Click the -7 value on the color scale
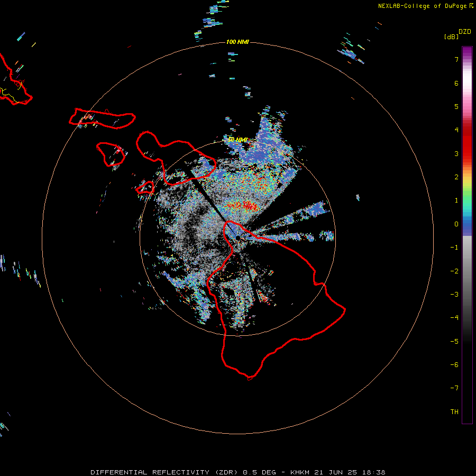This screenshot has height=476, width=476. click(x=454, y=388)
